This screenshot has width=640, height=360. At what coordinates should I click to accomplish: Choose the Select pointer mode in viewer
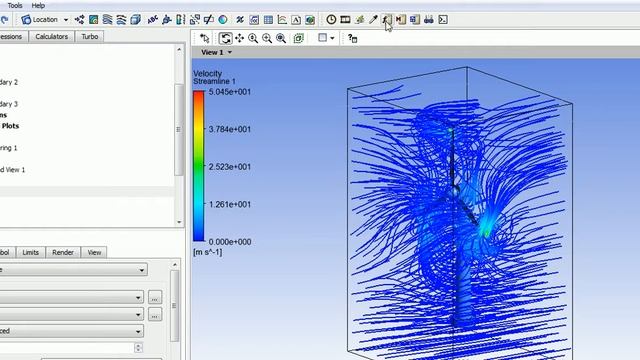click(204, 38)
